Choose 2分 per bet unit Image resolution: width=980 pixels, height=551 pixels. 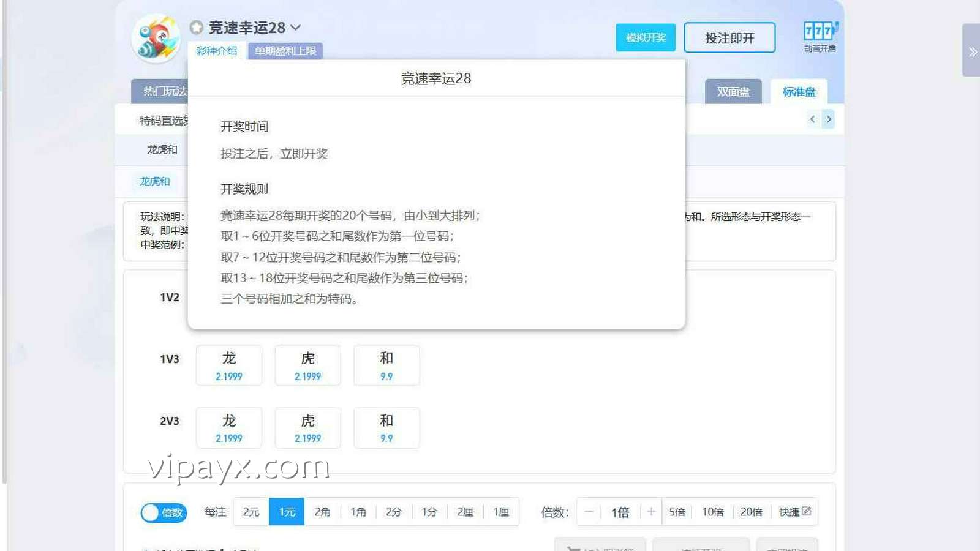[394, 512]
